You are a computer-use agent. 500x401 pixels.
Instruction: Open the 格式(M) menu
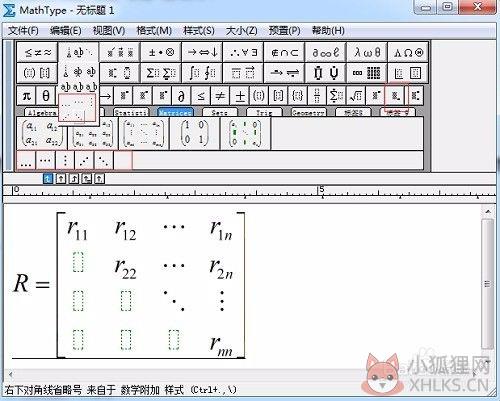coord(154,31)
